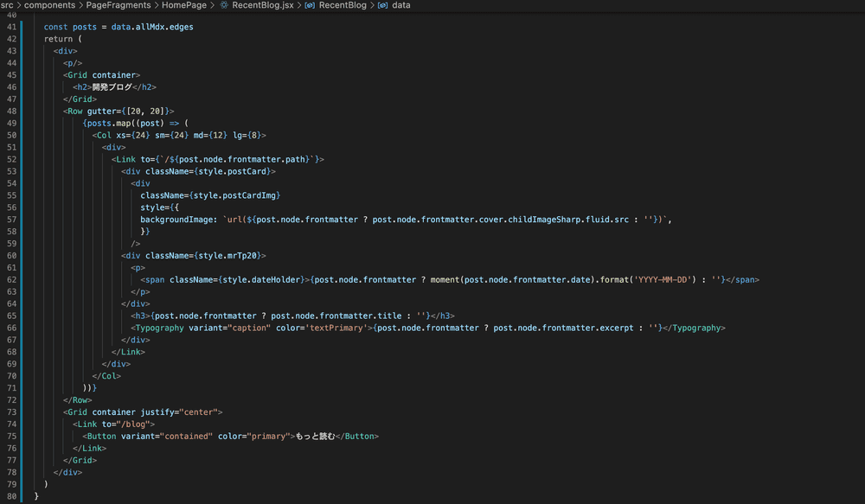Open the RecentBlog.jsx breadcrumb file
Viewport: 865px width, 504px height.
click(x=263, y=5)
